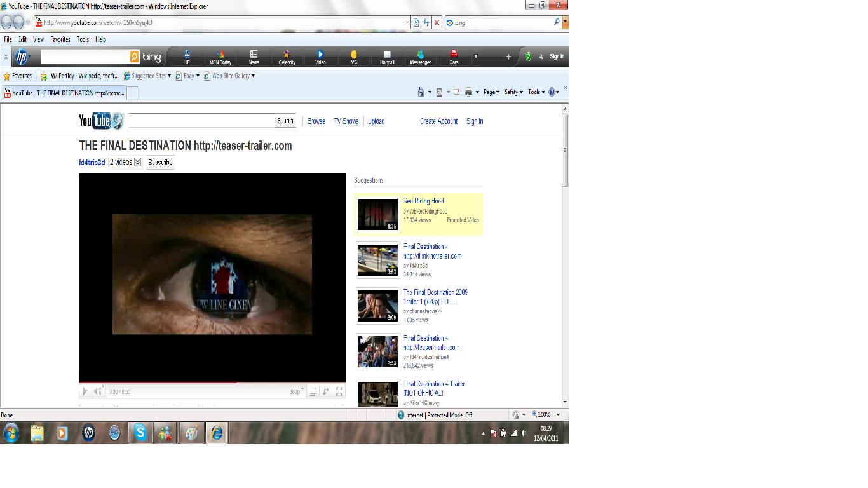Viewport: 868px width, 488px height.
Task: Click the HP logo on the toolbar
Action: click(x=21, y=57)
